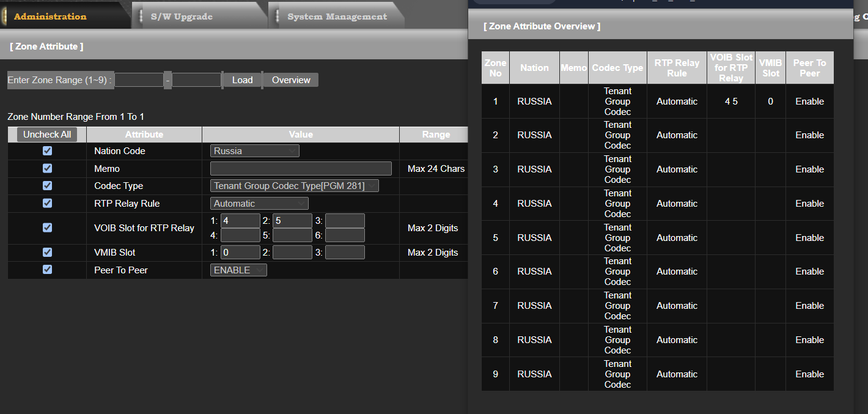Viewport: 868px width, 414px height.
Task: Uncheck the Peer To Peer checkbox
Action: click(47, 270)
